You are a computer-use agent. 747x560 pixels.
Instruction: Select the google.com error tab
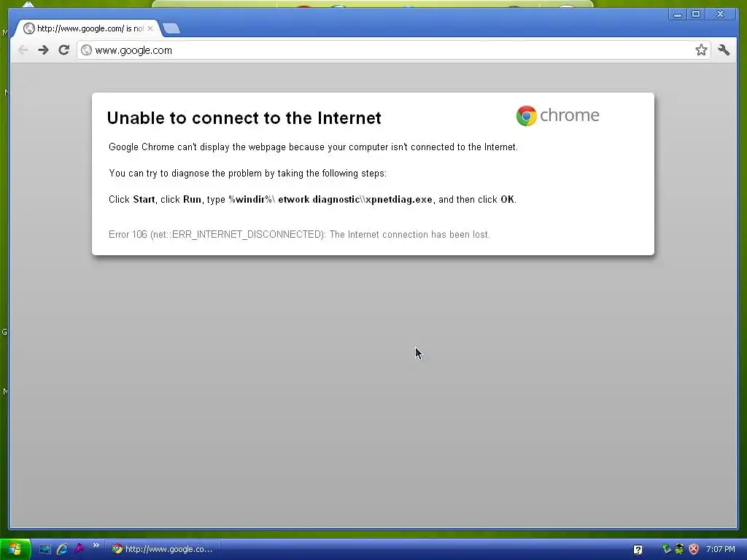tap(88, 28)
